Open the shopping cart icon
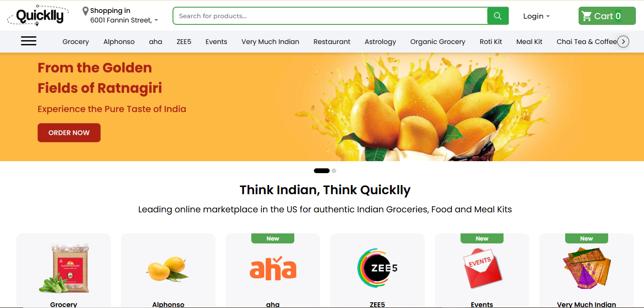 587,16
